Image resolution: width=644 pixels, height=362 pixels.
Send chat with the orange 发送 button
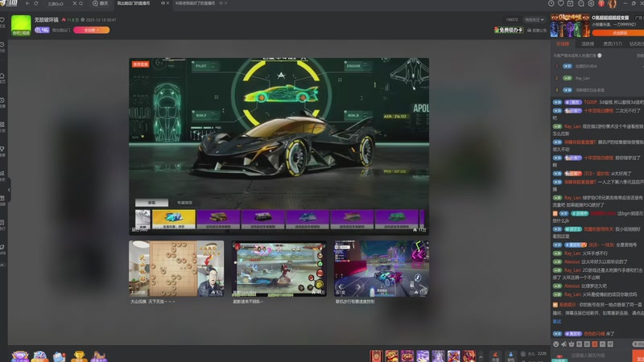[638, 356]
